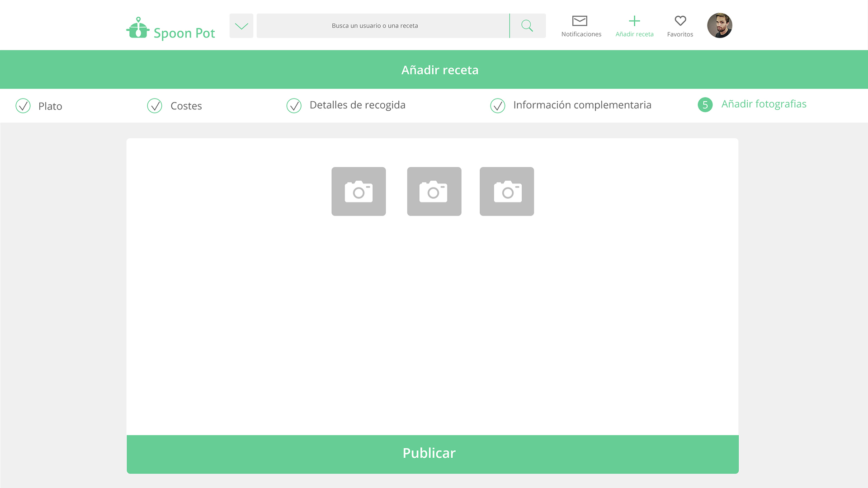Click the Información complementaria checkmark icon
This screenshot has width=868, height=488.
pyautogui.click(x=498, y=106)
